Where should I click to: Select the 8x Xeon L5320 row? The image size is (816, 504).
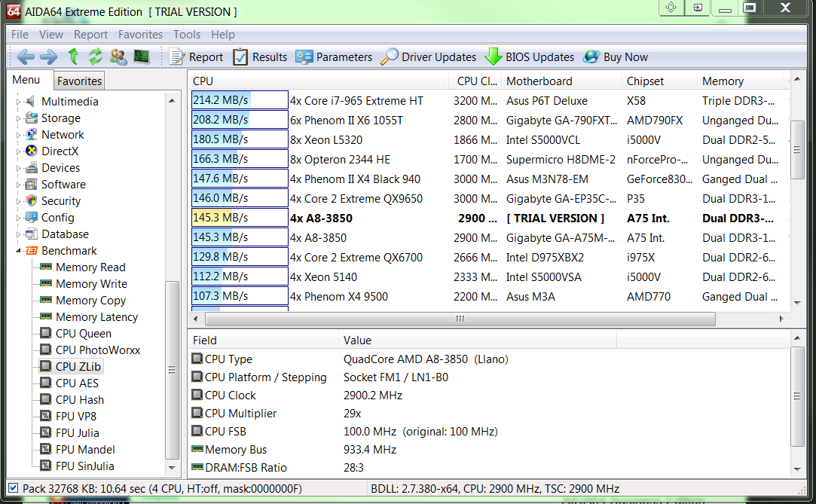coord(489,140)
